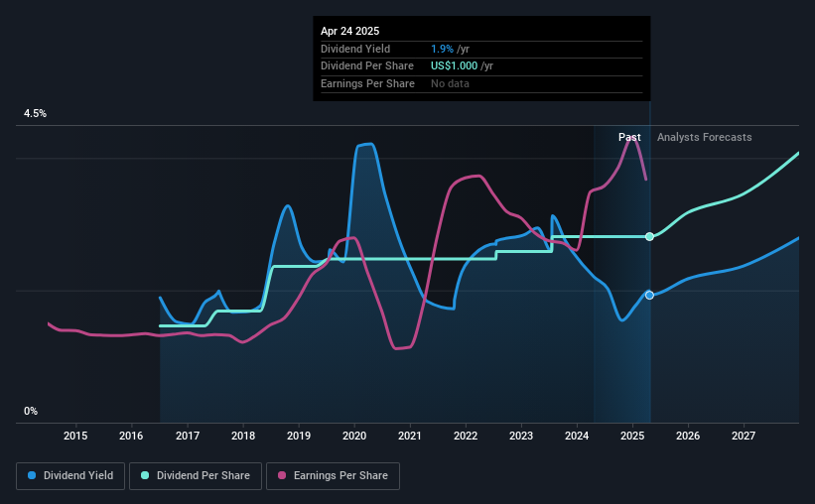This screenshot has height=504, width=815.
Task: Click the Dividend Yield tooltip row label
Action: [355, 49]
